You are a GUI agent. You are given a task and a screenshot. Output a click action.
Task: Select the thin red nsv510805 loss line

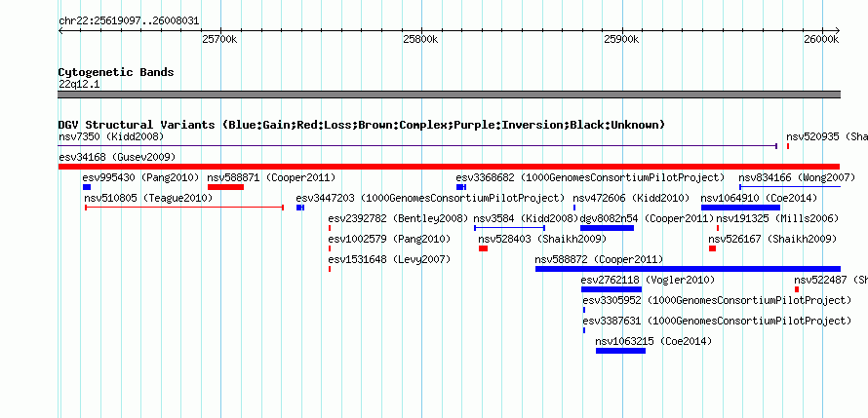coord(184,208)
